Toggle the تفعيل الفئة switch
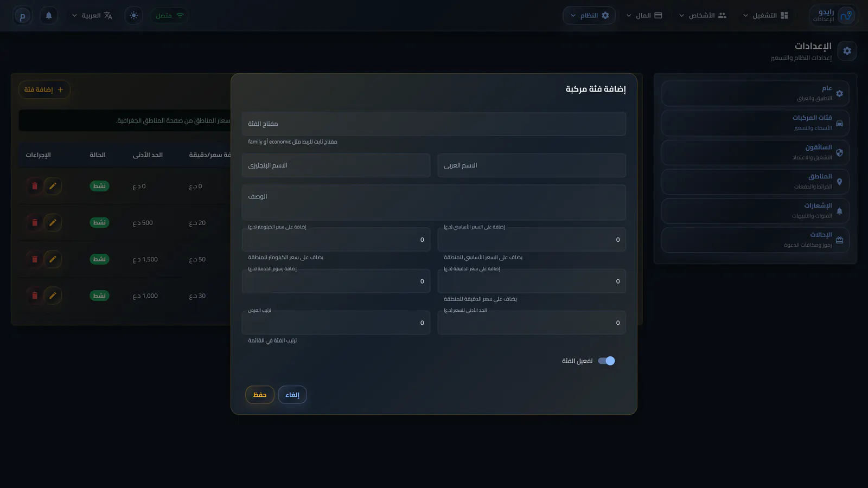Image resolution: width=868 pixels, height=488 pixels. 606,361
